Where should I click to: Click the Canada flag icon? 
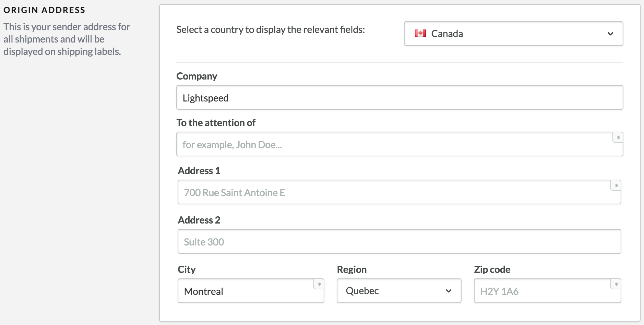420,34
